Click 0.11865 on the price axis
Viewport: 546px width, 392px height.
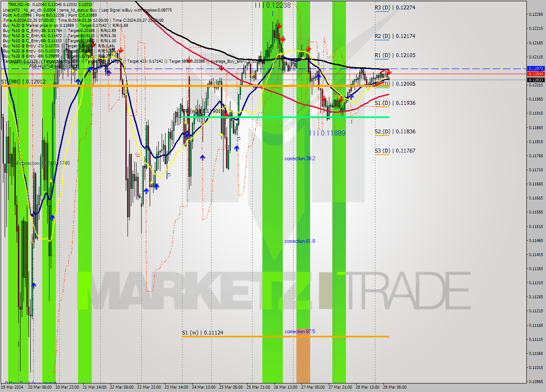click(x=535, y=127)
